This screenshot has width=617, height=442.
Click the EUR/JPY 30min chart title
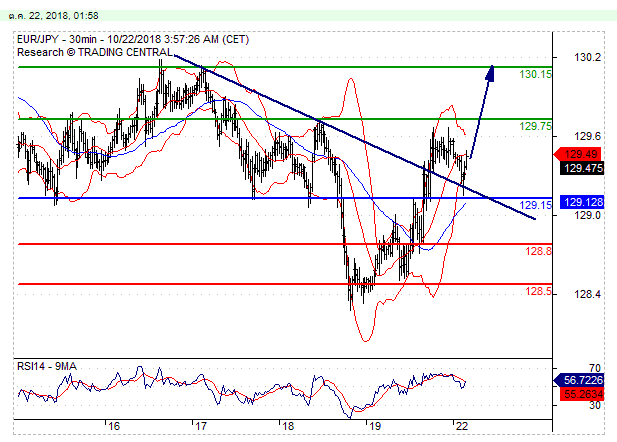tap(133, 39)
